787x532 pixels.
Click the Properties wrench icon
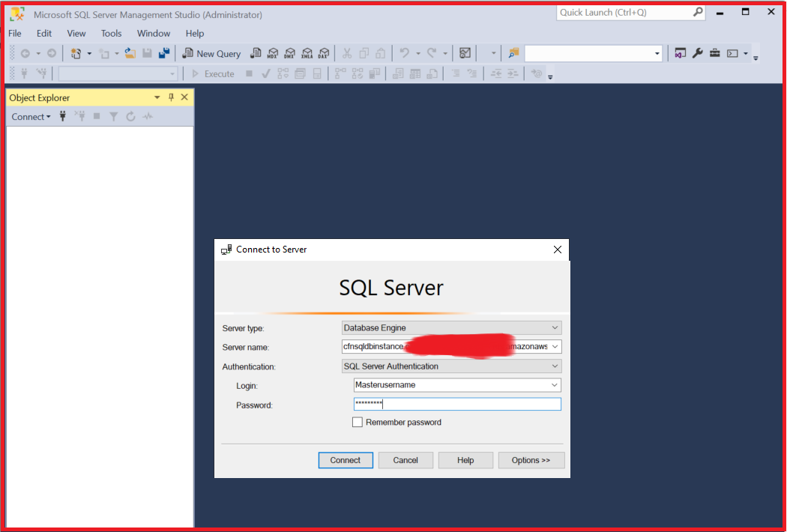(x=697, y=53)
